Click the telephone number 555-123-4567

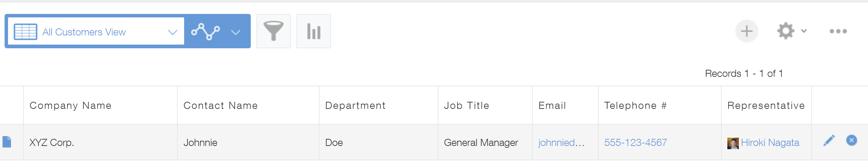636,143
